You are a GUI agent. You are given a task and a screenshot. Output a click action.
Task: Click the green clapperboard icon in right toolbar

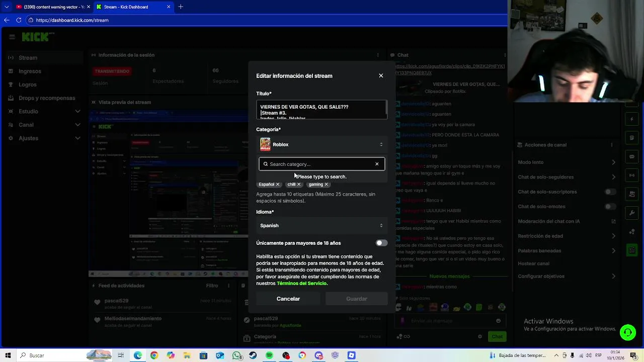632,250
